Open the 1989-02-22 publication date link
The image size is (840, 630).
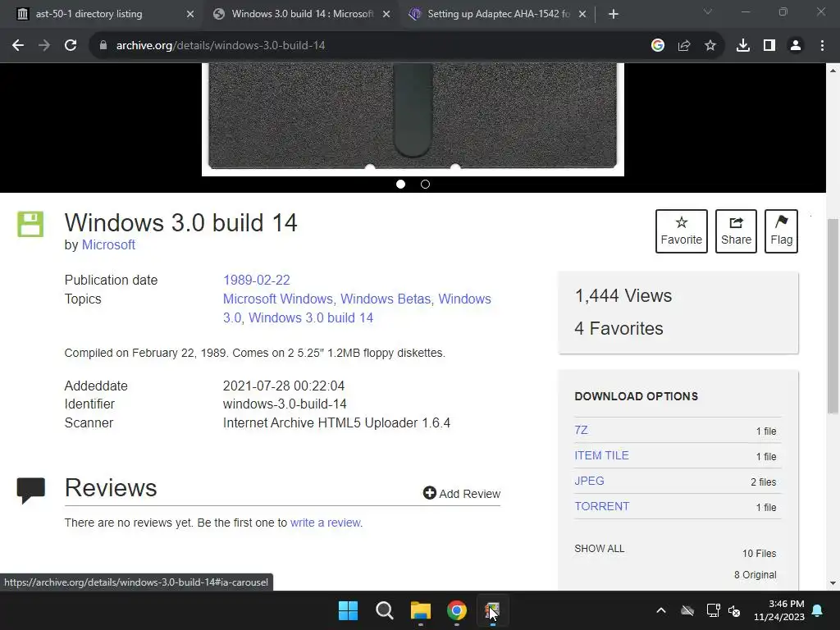click(x=257, y=281)
